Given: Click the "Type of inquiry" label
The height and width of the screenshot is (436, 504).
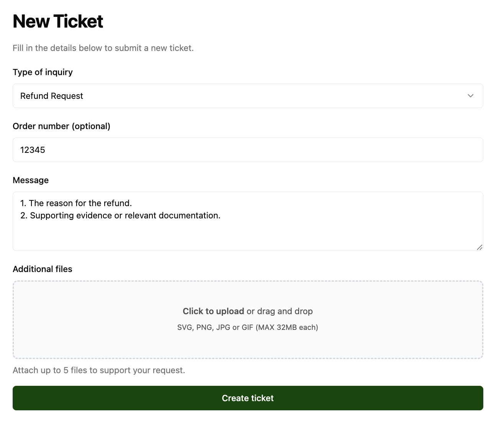Looking at the screenshot, I should coord(43,72).
